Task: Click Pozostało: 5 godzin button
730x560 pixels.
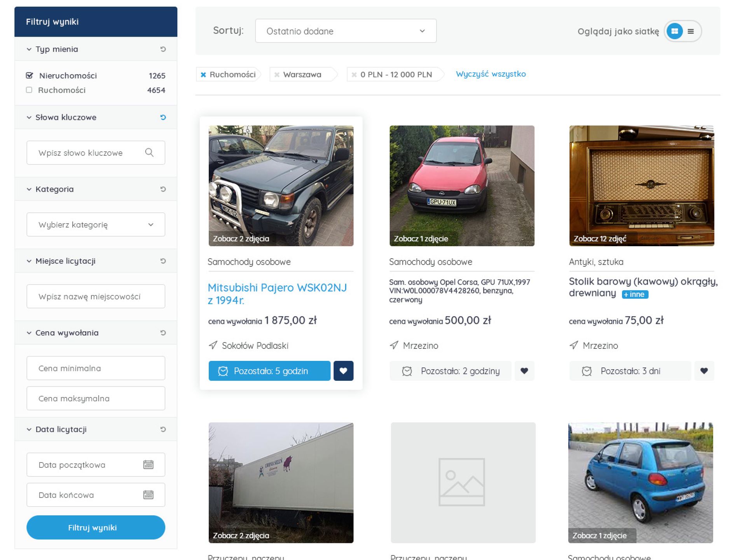Action: click(269, 371)
